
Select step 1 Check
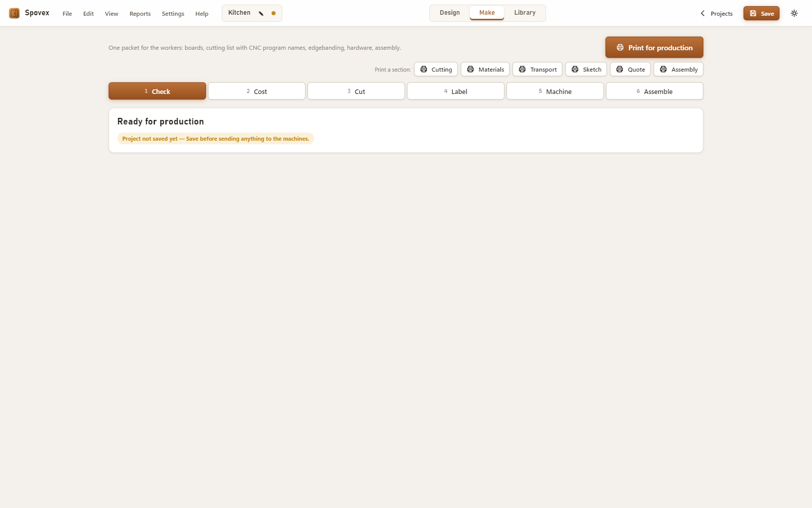[157, 91]
